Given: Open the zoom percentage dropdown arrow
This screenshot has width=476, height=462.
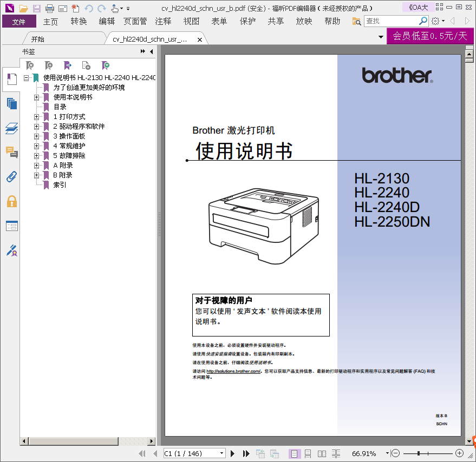Looking at the screenshot, I should (387, 453).
